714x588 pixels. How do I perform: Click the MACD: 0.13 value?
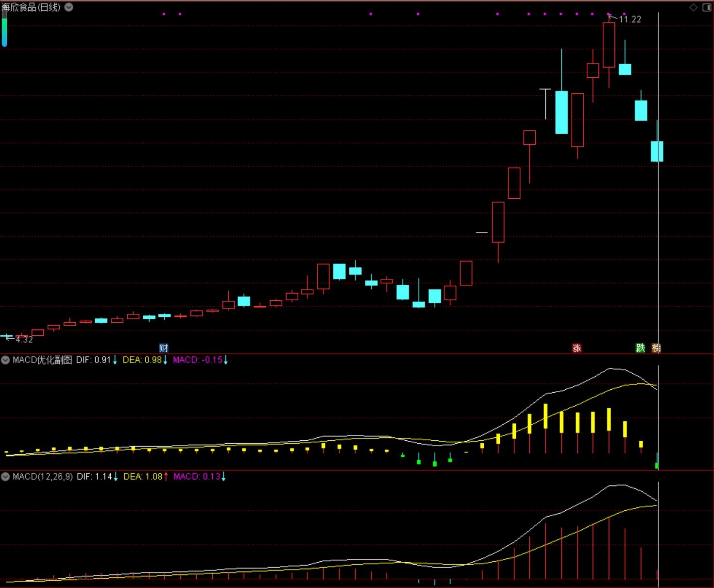197,477
